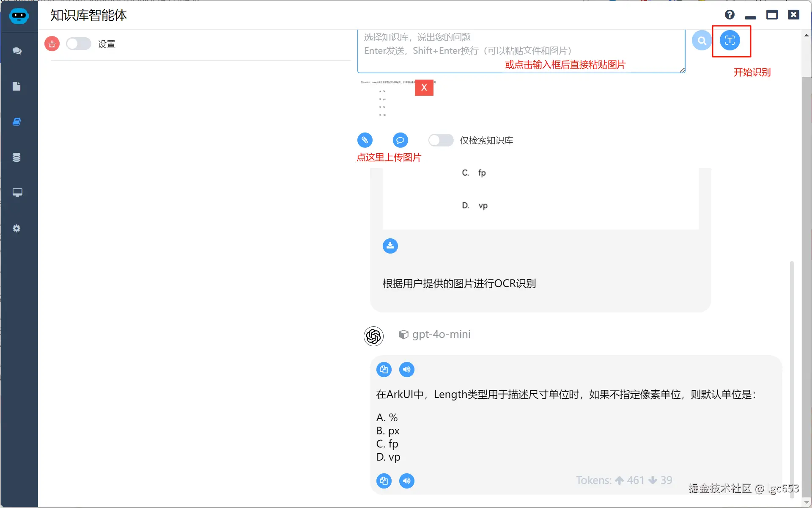Screen dimensions: 812x508
Task: Open the monitor screen sidebar icon
Action: pyautogui.click(x=17, y=193)
